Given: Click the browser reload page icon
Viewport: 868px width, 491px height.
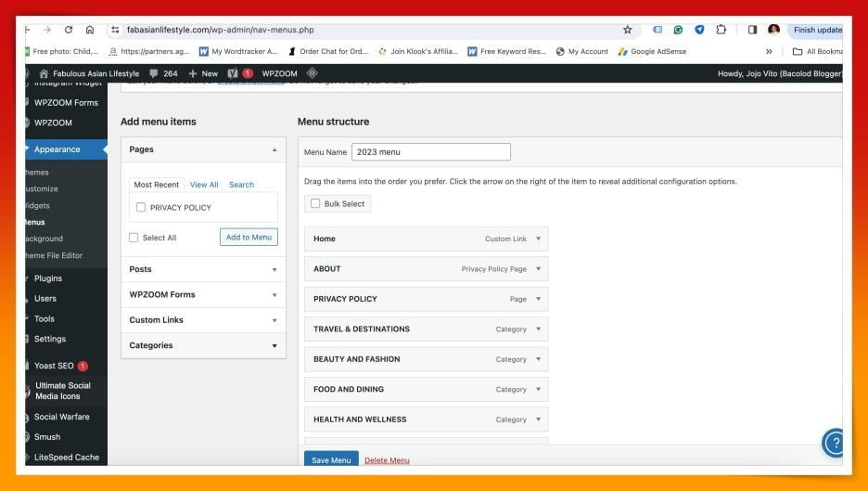Looking at the screenshot, I should click(69, 30).
